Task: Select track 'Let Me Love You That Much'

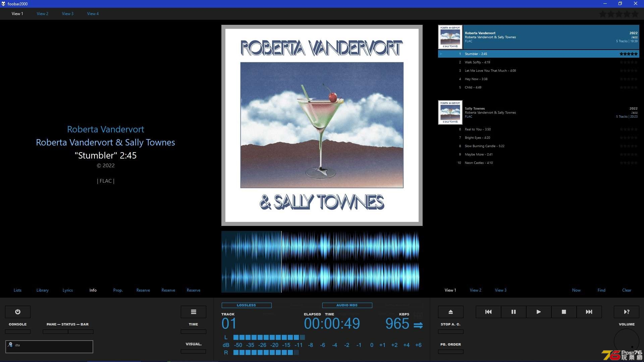Action: click(x=539, y=70)
